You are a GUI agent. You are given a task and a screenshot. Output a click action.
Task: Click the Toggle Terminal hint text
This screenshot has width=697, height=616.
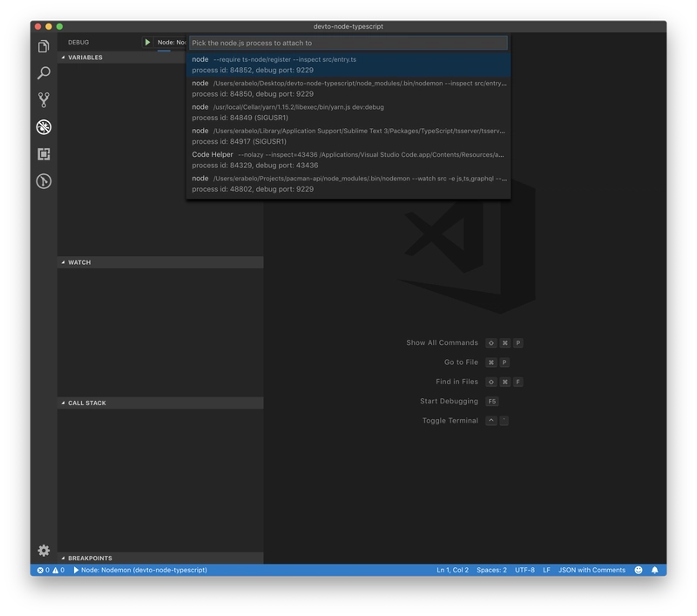pyautogui.click(x=450, y=421)
